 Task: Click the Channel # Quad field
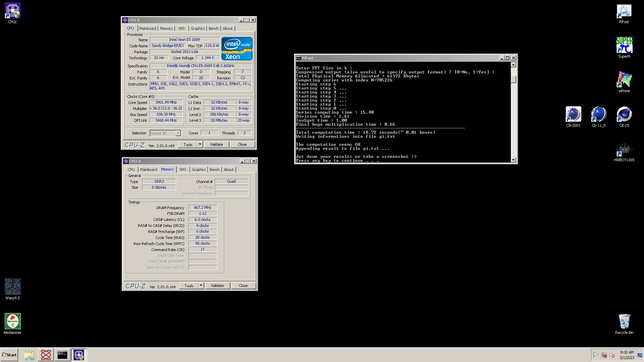[x=231, y=181]
